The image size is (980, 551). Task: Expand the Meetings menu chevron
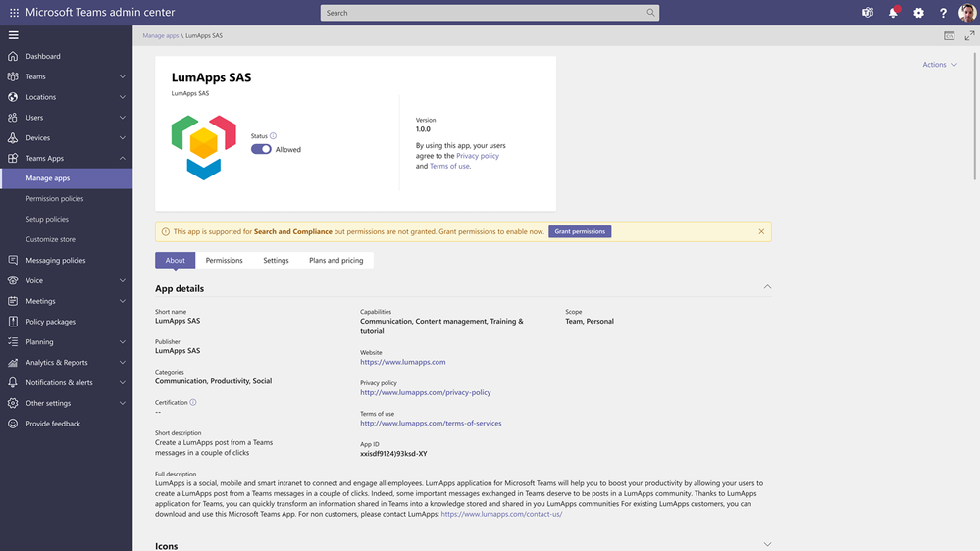(x=123, y=301)
